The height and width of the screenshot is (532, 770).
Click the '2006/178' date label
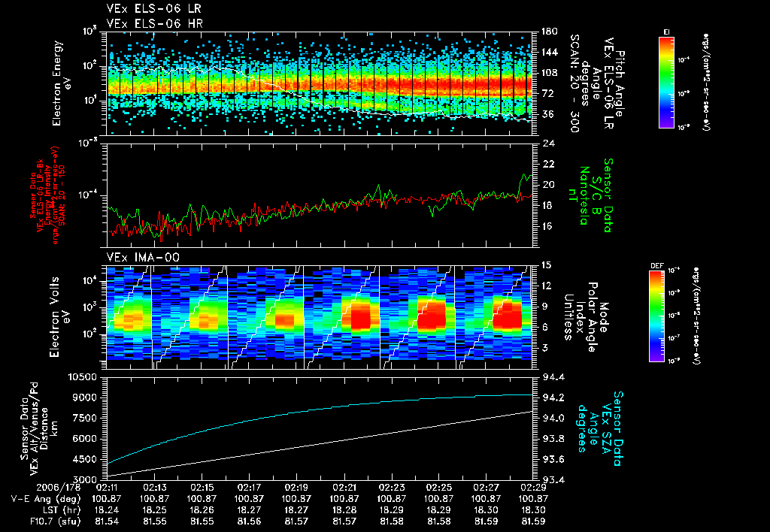(58, 488)
